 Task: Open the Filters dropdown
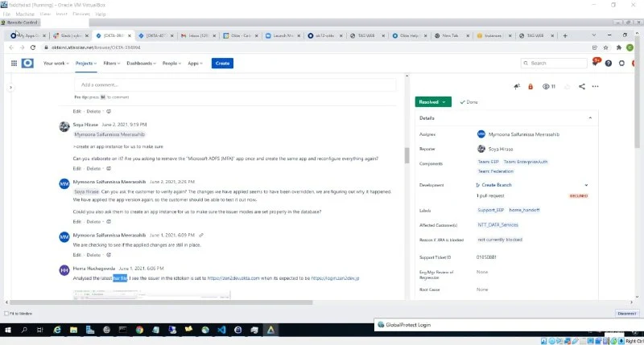112,64
